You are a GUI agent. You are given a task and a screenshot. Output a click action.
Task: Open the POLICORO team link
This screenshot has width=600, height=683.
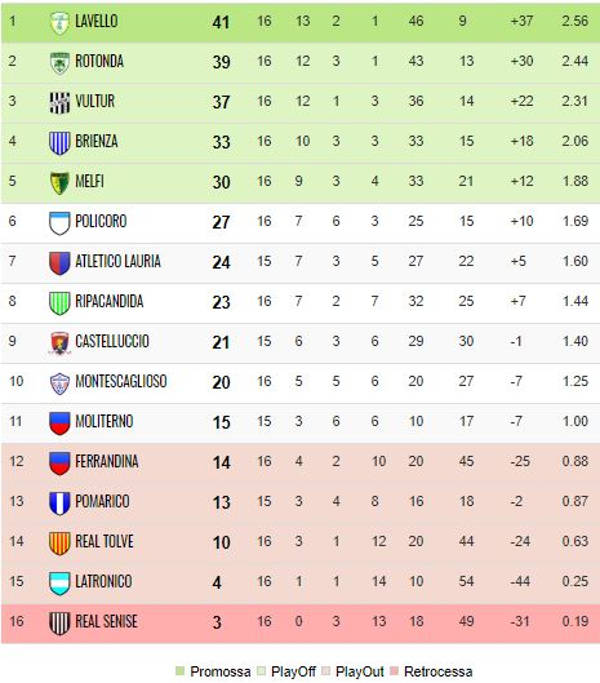point(101,222)
